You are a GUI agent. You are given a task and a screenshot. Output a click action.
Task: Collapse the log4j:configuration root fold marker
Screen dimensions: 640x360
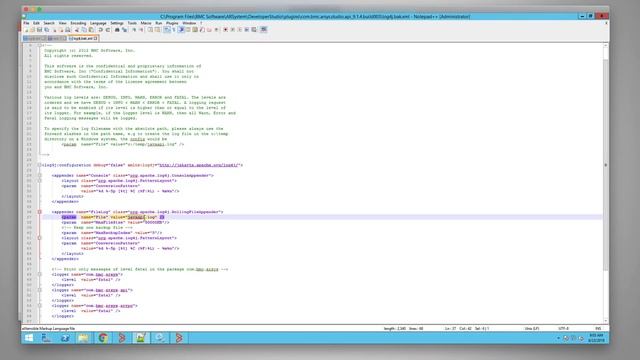click(40, 165)
